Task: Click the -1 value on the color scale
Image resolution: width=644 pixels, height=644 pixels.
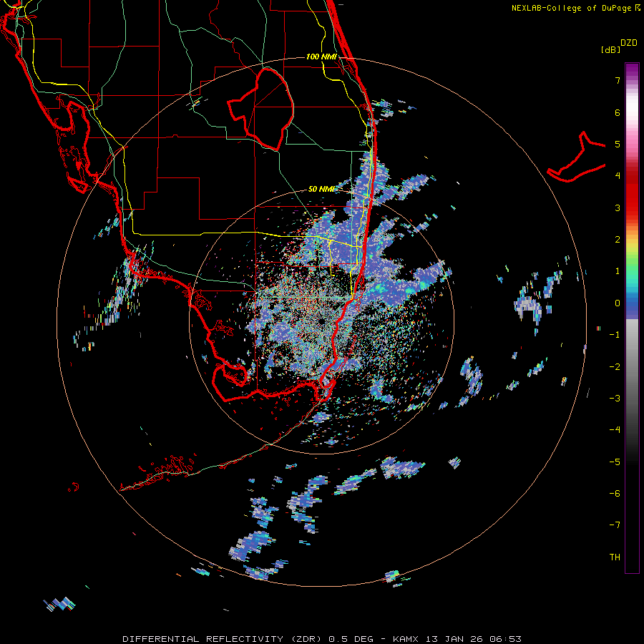Action: point(615,335)
